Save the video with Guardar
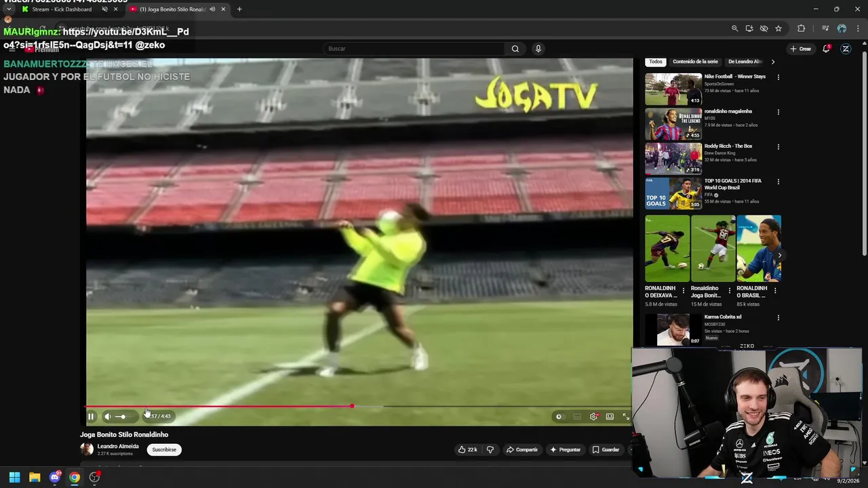The height and width of the screenshot is (488, 868). (606, 449)
